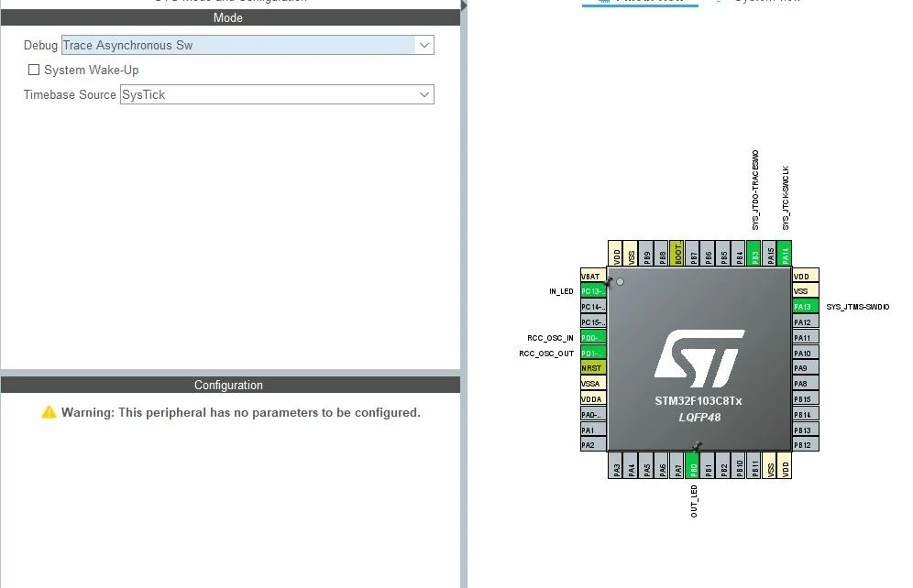
Task: Click the STM32F103C8Tx chip name
Action: tap(698, 401)
